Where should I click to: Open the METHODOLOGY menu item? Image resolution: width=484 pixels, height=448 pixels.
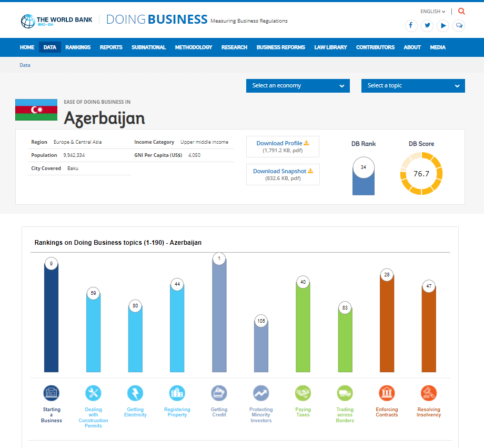point(194,47)
